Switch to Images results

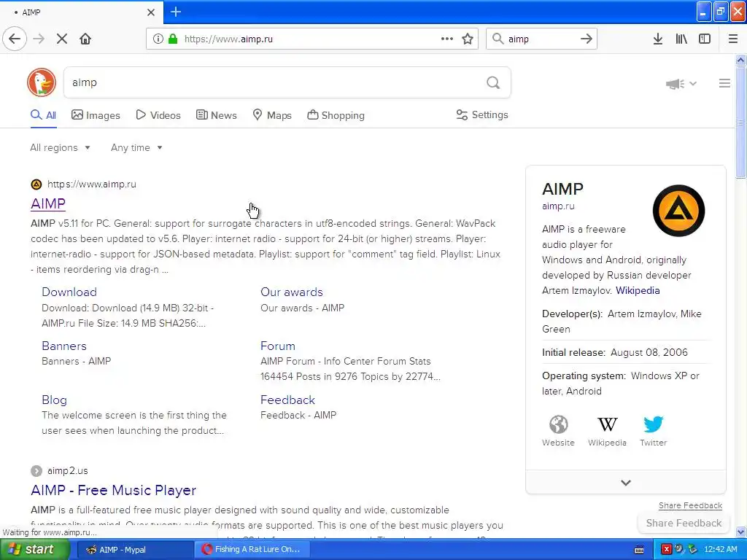point(96,115)
